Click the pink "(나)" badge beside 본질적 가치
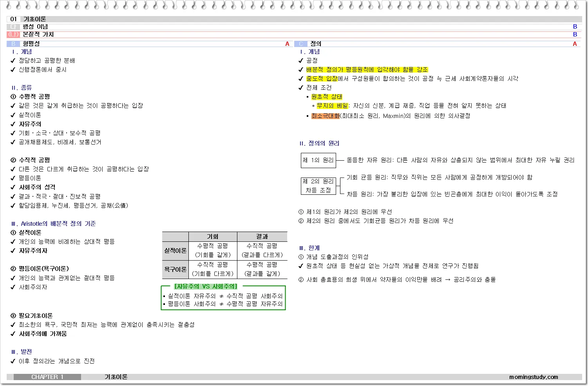 [x=13, y=34]
